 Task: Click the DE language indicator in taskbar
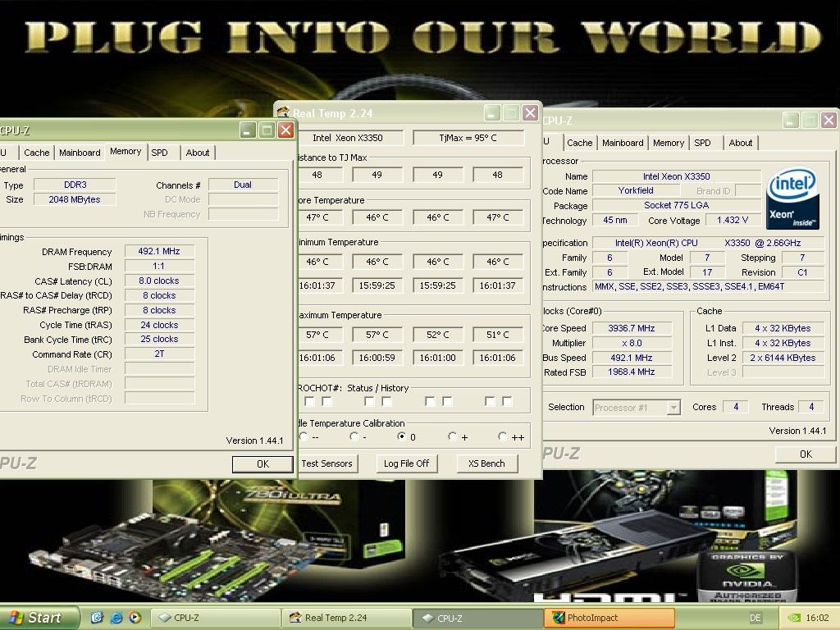755,618
